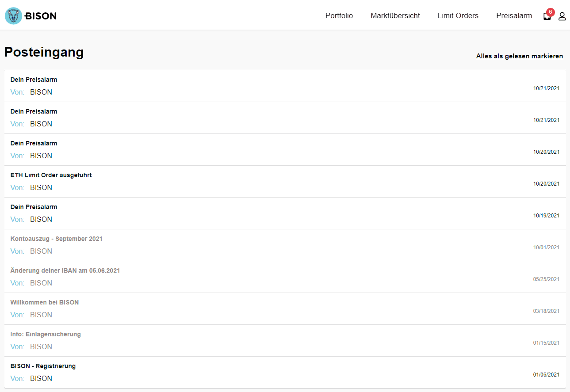Open the ETH Limit Order ausgeführt message
Viewport: 570px width, 392px height.
[x=285, y=182]
